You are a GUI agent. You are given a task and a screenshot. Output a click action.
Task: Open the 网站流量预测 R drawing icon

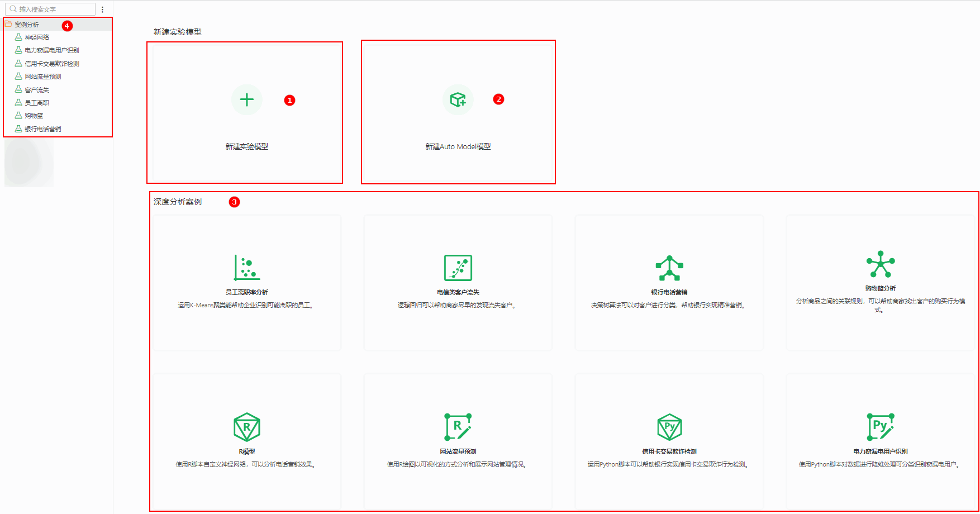[x=458, y=427]
